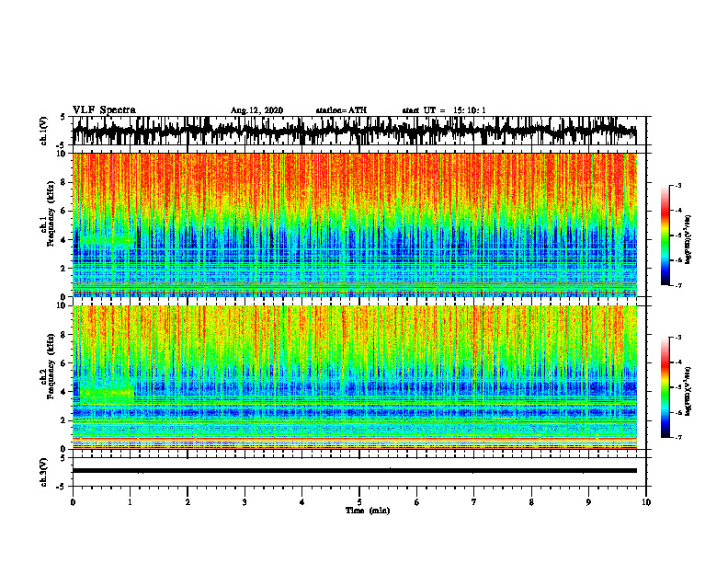
Task: Click the "VLF Spectra" title text
Action: pyautogui.click(x=104, y=110)
